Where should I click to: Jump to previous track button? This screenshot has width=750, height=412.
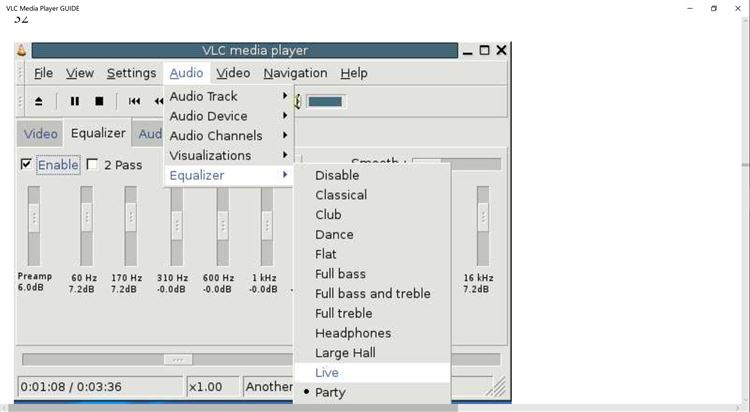point(134,101)
